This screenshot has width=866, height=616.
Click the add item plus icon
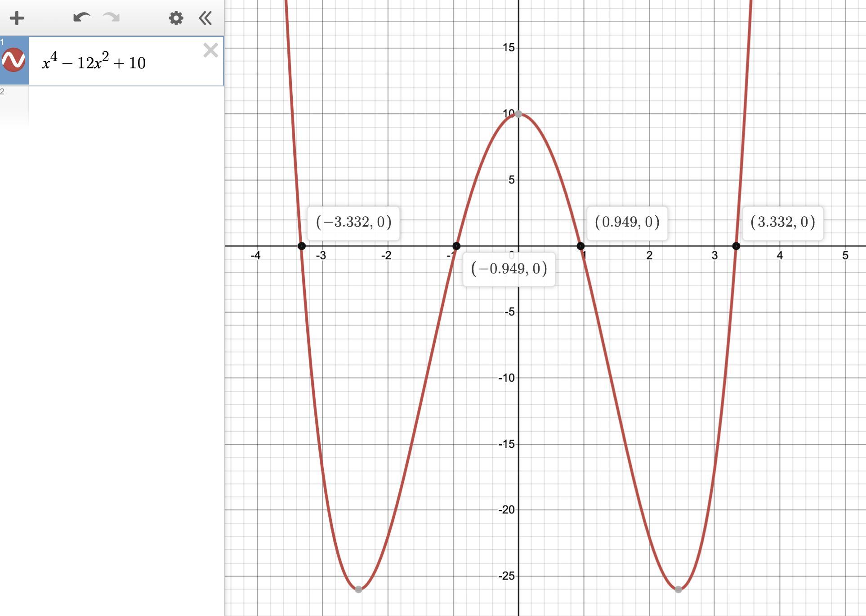pos(17,18)
